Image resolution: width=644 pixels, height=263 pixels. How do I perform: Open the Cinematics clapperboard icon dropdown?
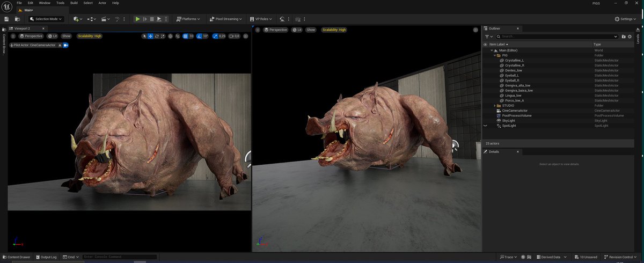[106, 19]
